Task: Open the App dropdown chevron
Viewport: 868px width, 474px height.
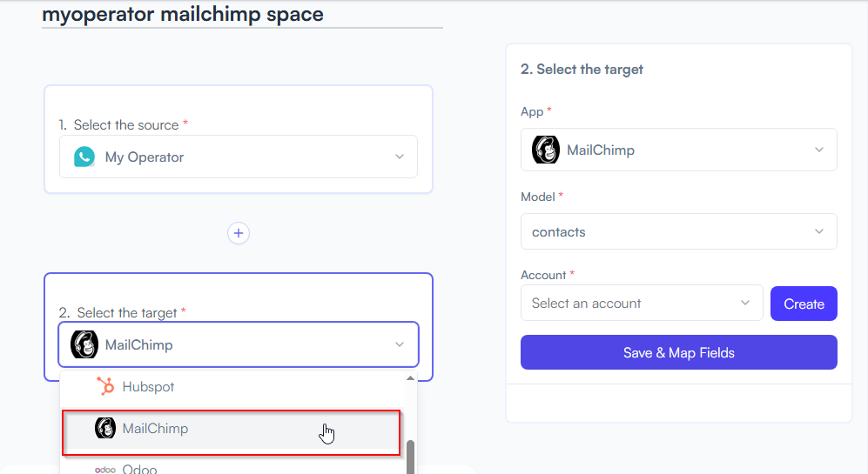Action: pyautogui.click(x=819, y=150)
